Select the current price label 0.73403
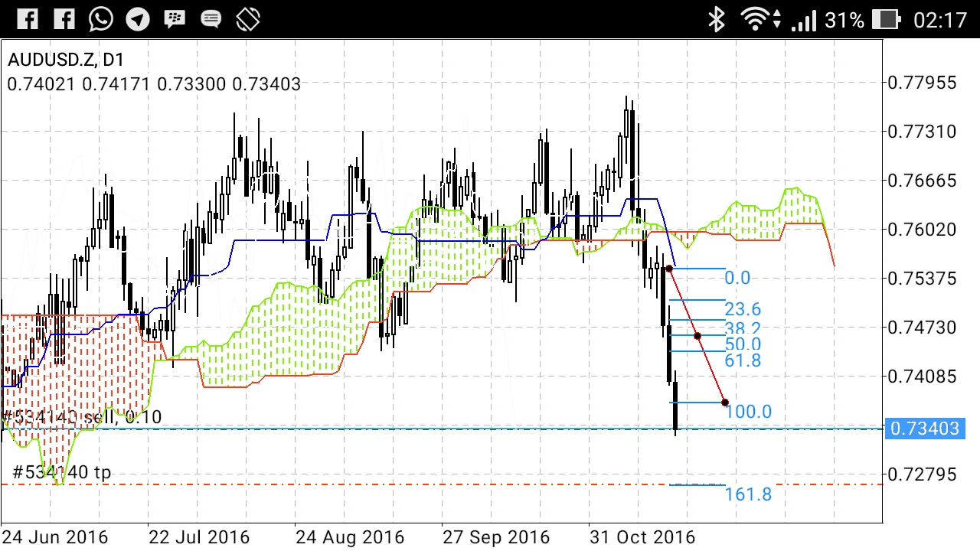The width and height of the screenshot is (980, 551). [x=926, y=428]
